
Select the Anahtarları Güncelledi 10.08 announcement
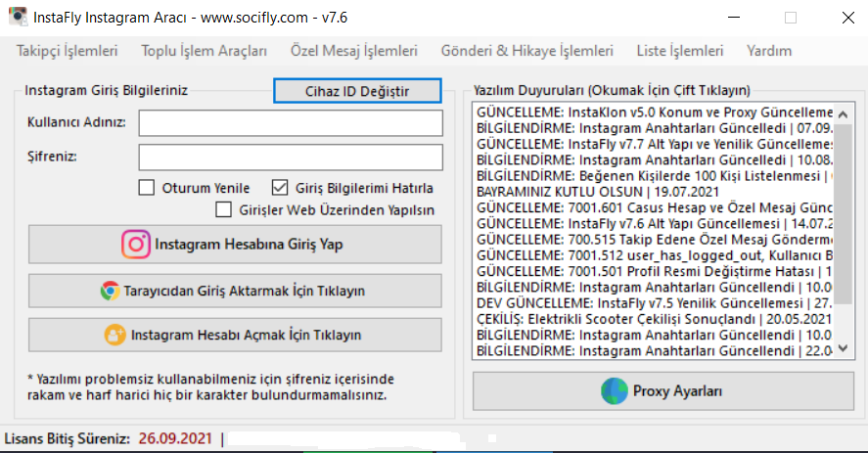(x=654, y=160)
